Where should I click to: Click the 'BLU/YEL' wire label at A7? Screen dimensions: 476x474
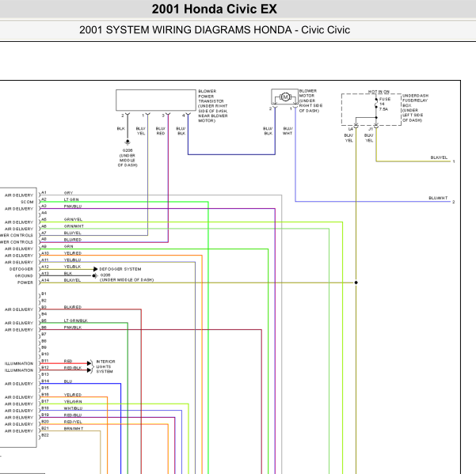73,233
